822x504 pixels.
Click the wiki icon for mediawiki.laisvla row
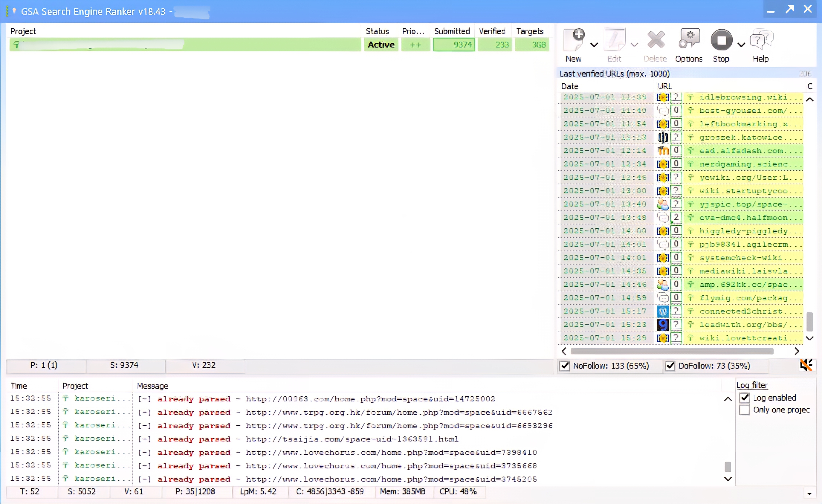point(663,271)
